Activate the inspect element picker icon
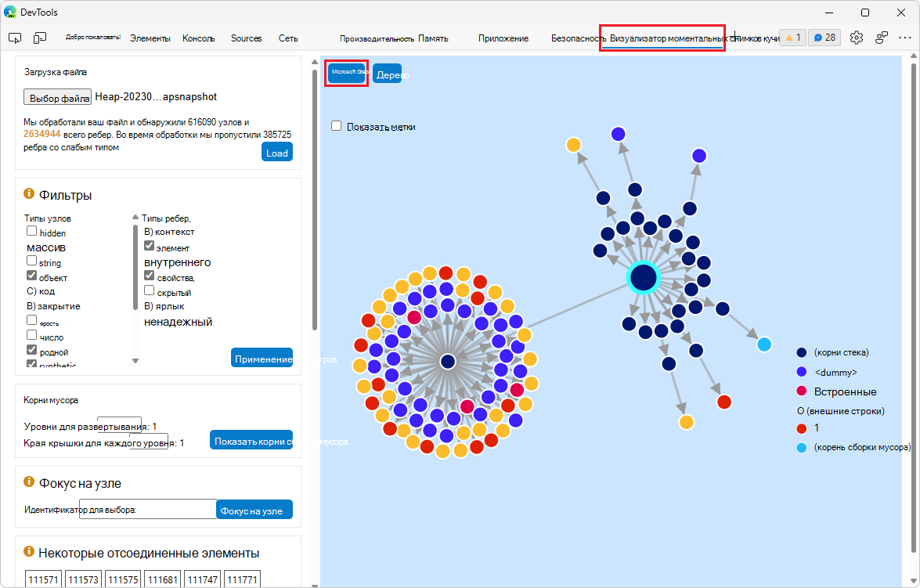Image resolution: width=920 pixels, height=588 pixels. (x=15, y=38)
